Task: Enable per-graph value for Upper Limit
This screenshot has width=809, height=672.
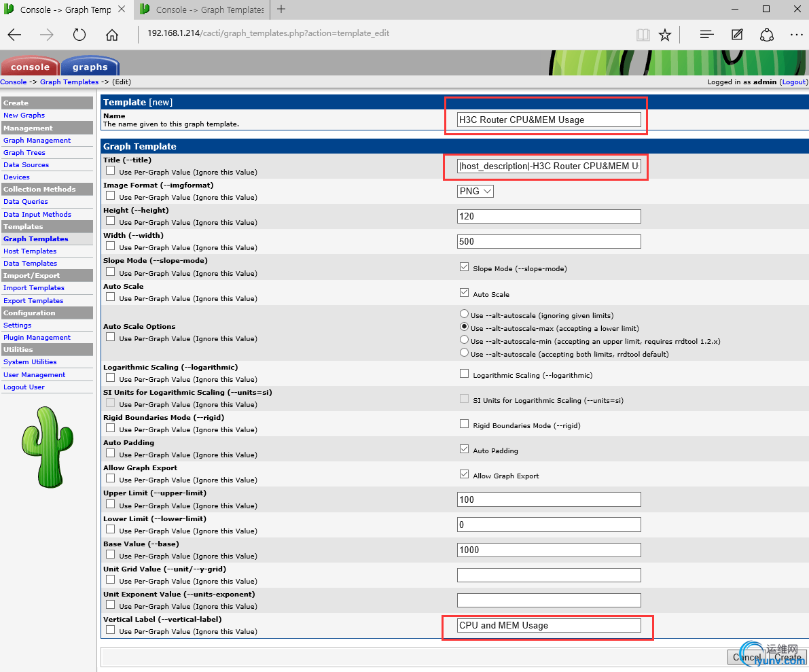Action: 111,503
